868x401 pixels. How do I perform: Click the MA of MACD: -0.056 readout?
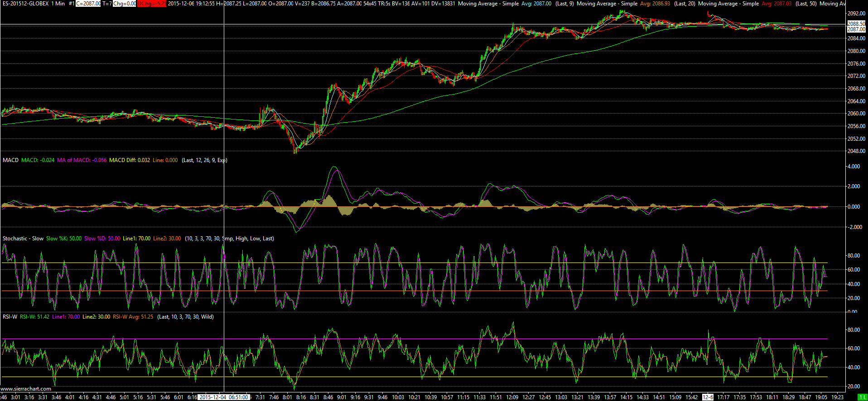click(82, 160)
